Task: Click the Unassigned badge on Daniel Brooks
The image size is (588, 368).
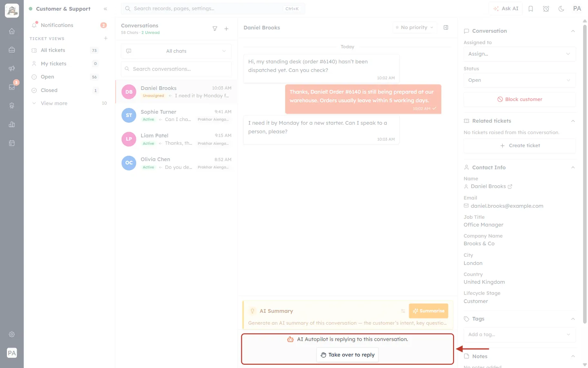Action: 153,96
